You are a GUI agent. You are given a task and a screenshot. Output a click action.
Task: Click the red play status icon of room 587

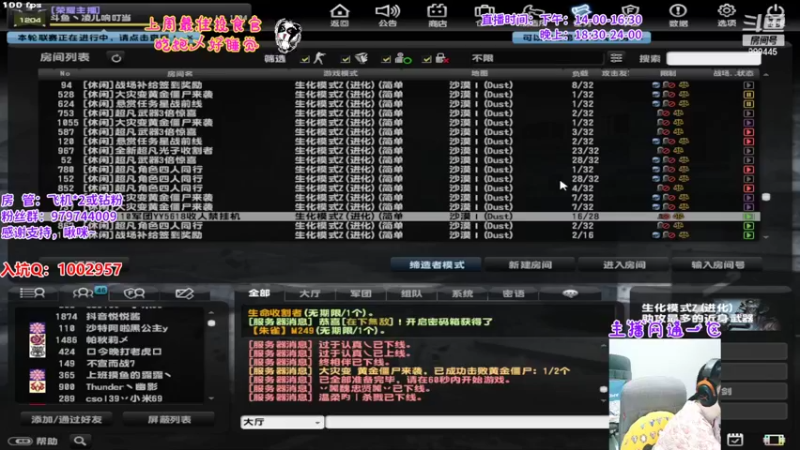(748, 132)
